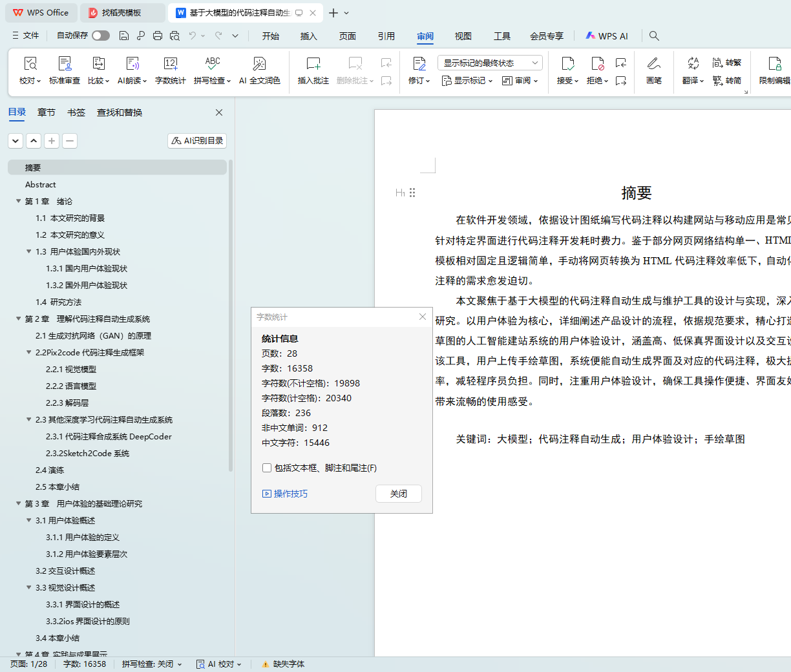Check 包括文本框、脚注和尾注 checkbox

(267, 468)
